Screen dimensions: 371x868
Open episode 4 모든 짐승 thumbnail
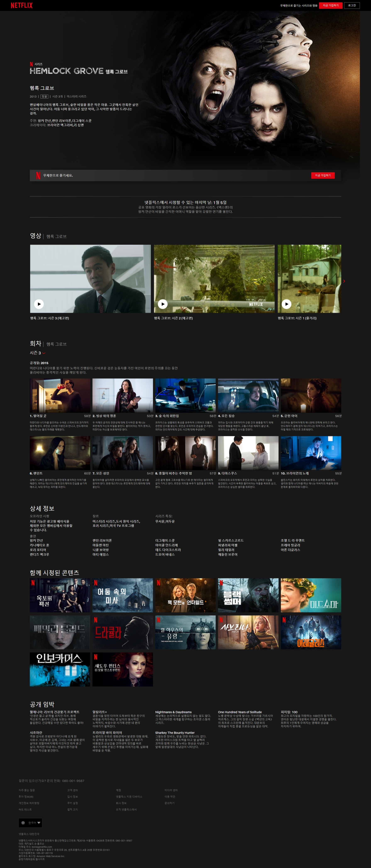(248, 395)
